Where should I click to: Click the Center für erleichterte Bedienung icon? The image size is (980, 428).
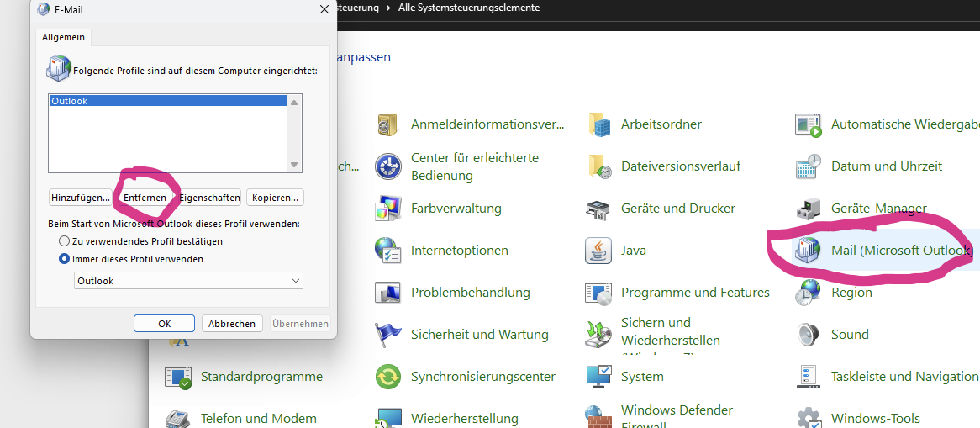388,166
